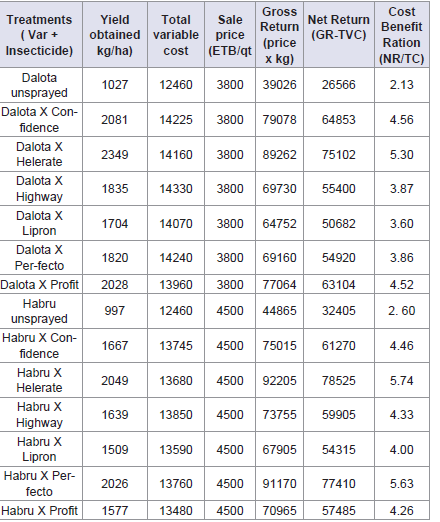Click the Habru X Profit treatment cell
This screenshot has height=522, width=440.
[x=39, y=510]
